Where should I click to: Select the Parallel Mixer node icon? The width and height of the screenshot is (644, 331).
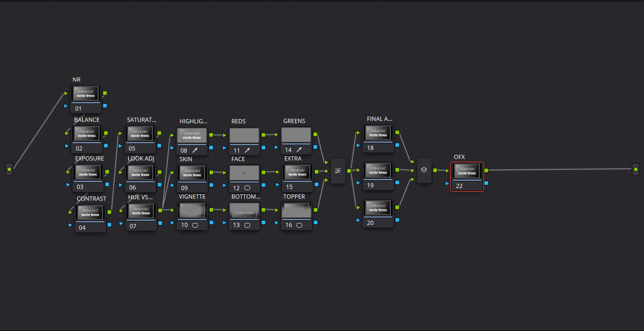click(338, 170)
